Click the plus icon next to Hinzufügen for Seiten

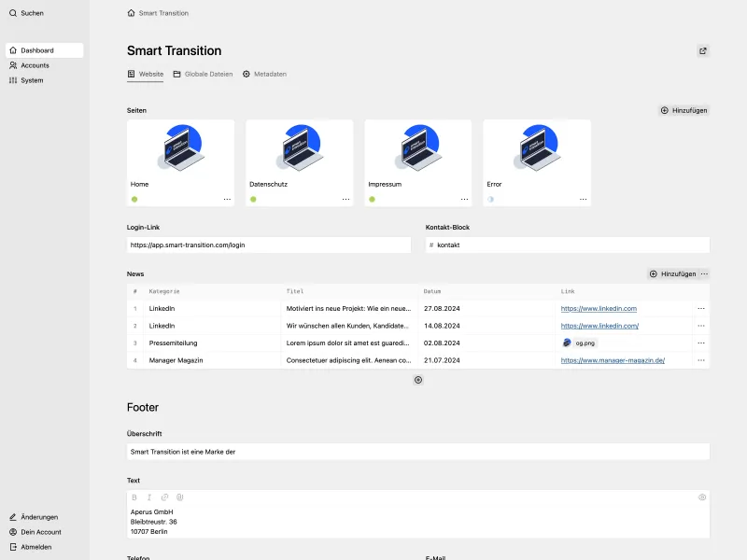(x=663, y=110)
